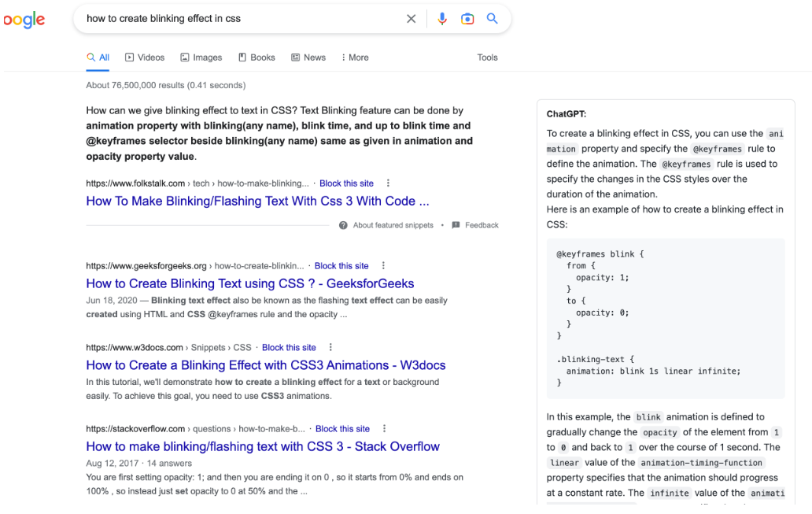Click the Feedback flag icon
The height and width of the screenshot is (514, 812).
(456, 225)
